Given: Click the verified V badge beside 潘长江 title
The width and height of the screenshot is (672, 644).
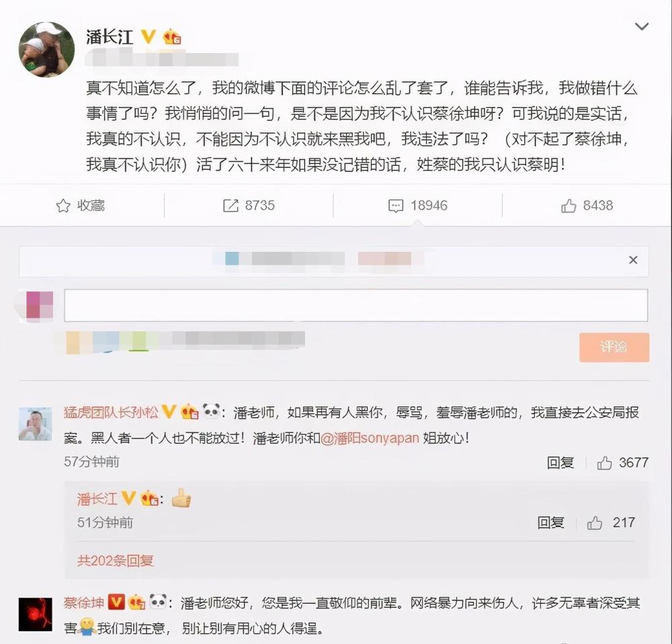Looking at the screenshot, I should click(149, 36).
